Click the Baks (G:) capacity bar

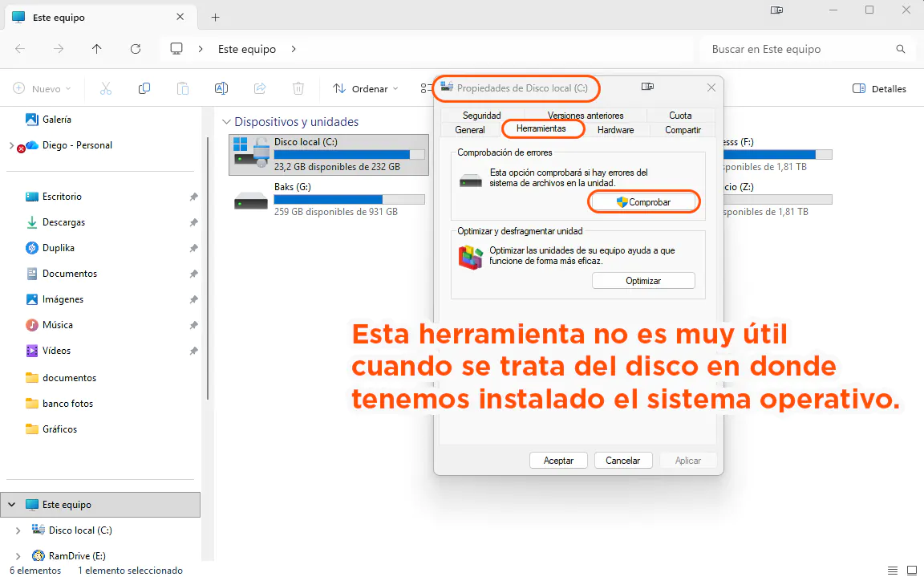[x=351, y=199]
